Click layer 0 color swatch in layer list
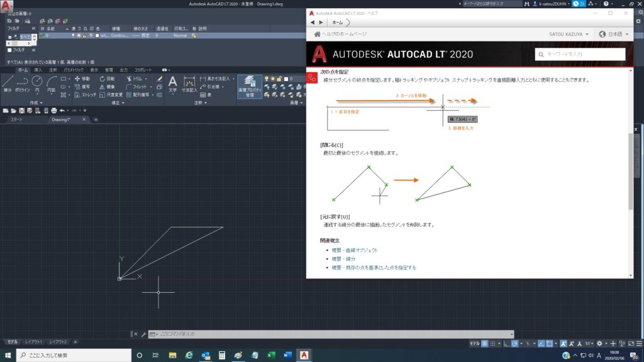 coord(97,36)
